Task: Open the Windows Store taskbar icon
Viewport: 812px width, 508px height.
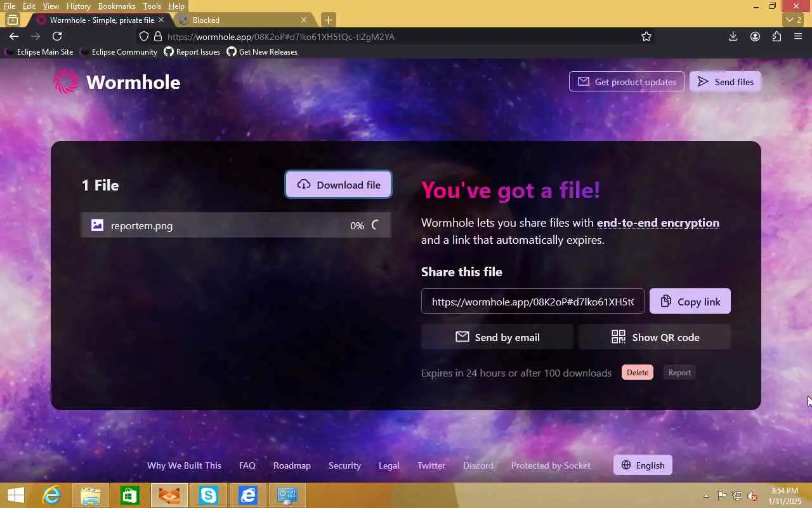Action: tap(130, 495)
